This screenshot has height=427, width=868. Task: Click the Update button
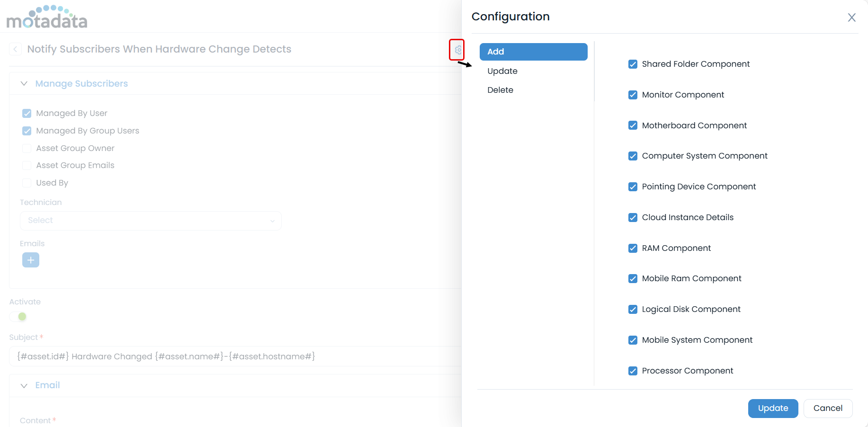click(773, 408)
